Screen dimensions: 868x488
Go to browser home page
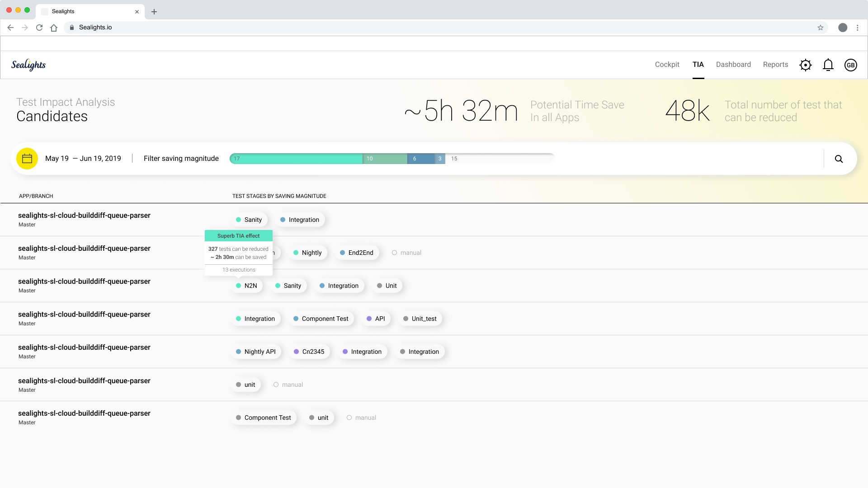tap(54, 28)
